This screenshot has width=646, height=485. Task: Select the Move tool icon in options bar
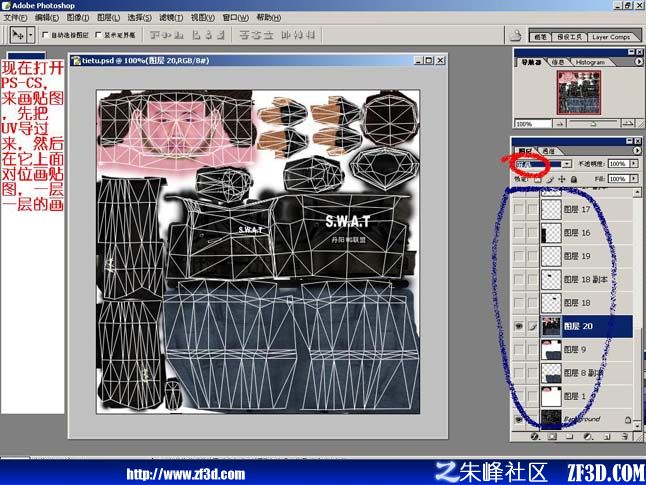[18, 35]
